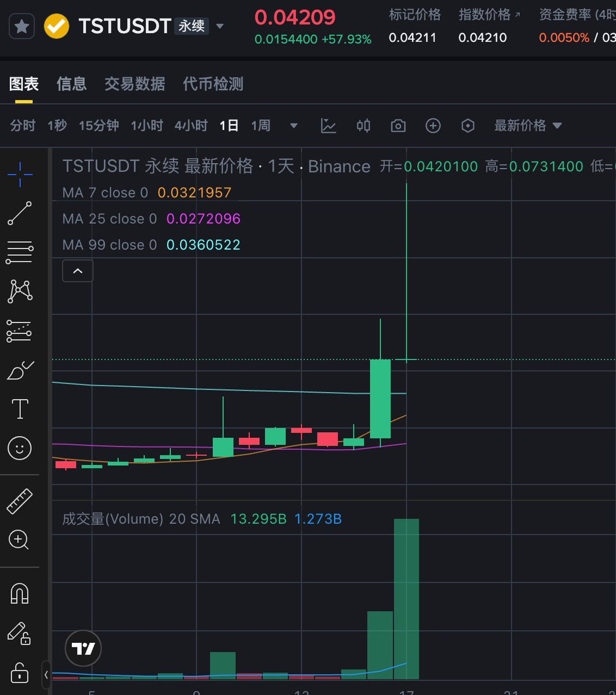Screen dimensions: 616x695
Task: Click the 成交量(Volume) 20 SMA legend
Action: click(141, 519)
